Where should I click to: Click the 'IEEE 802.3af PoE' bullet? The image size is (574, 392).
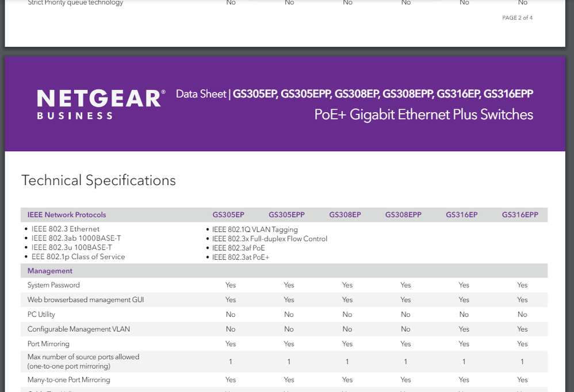coord(238,248)
